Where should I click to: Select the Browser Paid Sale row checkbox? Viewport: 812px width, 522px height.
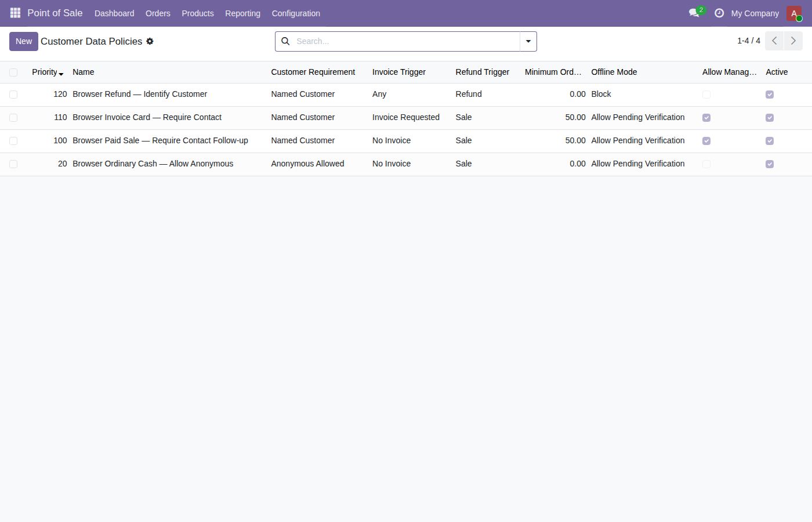pos(13,141)
